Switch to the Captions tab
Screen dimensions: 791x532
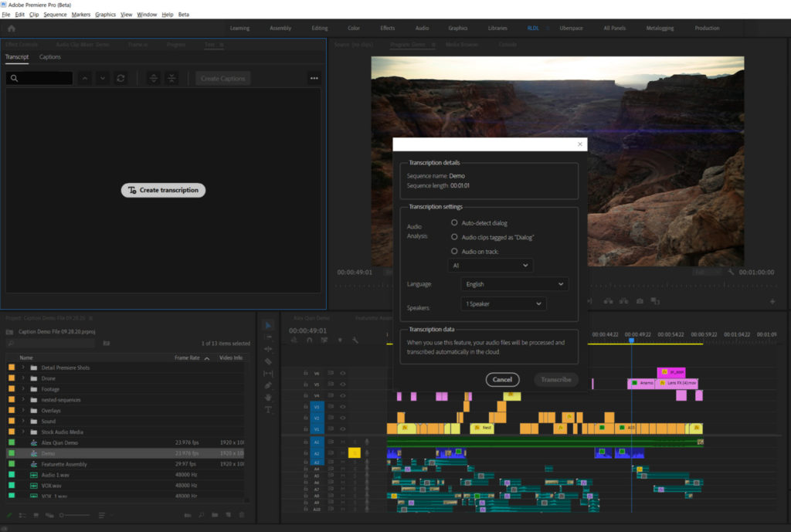click(x=50, y=57)
